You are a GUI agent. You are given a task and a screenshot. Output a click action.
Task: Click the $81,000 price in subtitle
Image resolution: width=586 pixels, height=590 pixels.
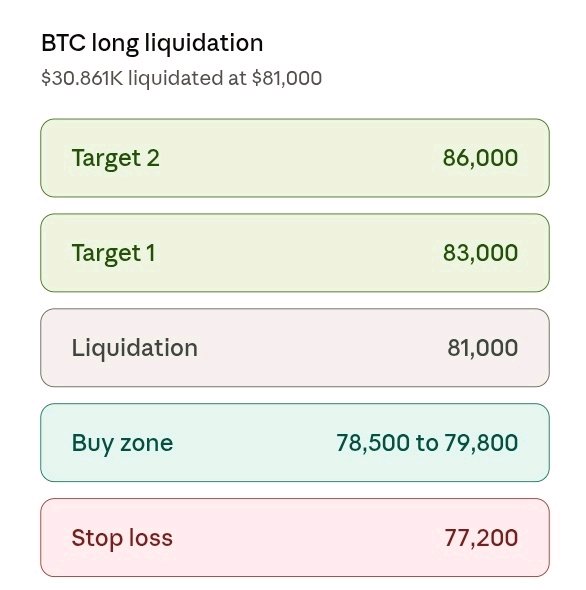(x=287, y=78)
